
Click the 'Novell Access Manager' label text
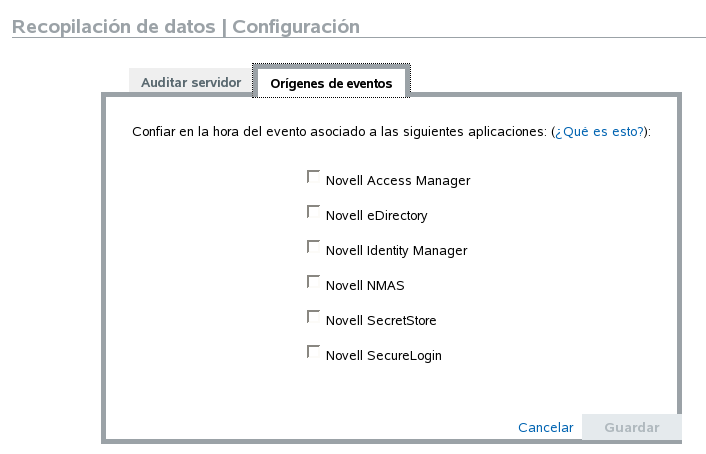[x=398, y=181]
